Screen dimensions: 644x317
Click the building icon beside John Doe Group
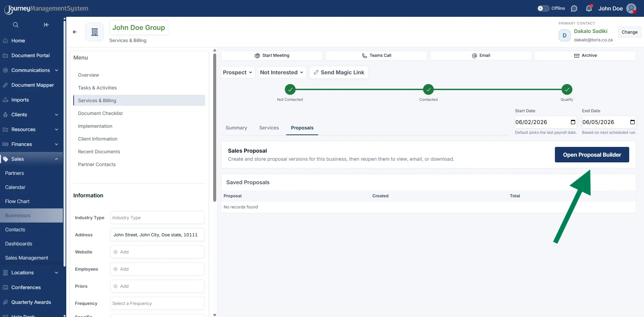94,32
